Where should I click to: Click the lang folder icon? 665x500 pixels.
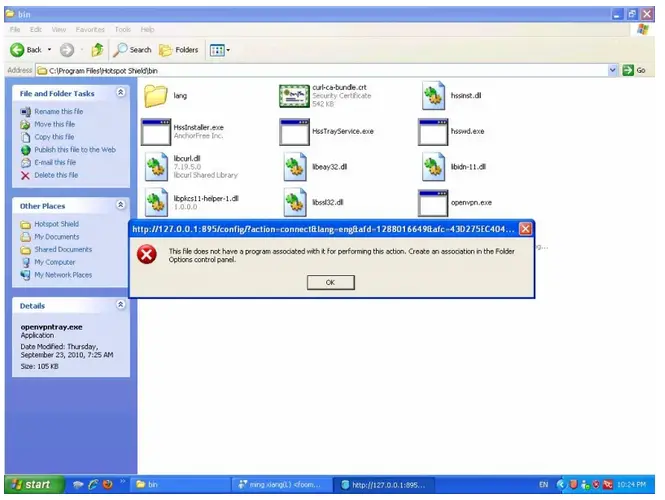coord(155,96)
